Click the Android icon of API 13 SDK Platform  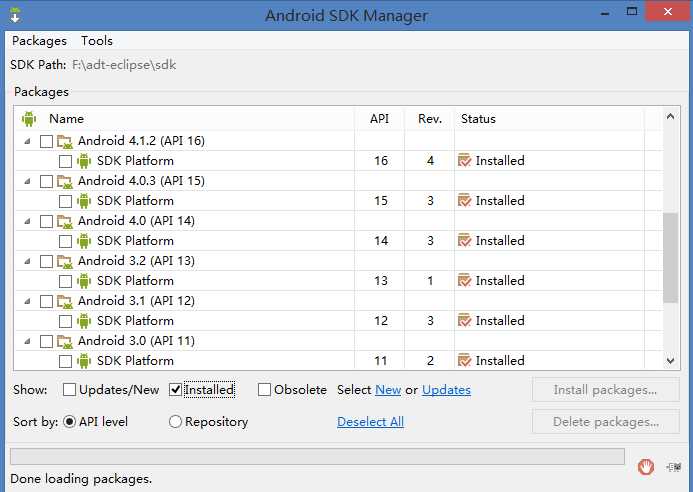pos(84,281)
